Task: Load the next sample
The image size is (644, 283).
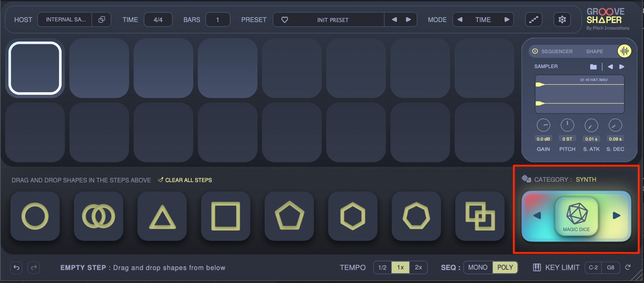Action: [x=622, y=67]
